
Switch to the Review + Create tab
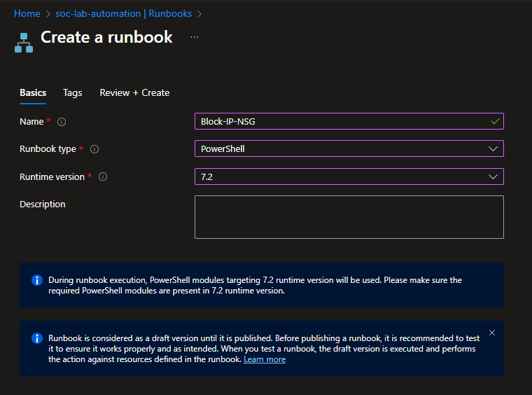click(134, 92)
